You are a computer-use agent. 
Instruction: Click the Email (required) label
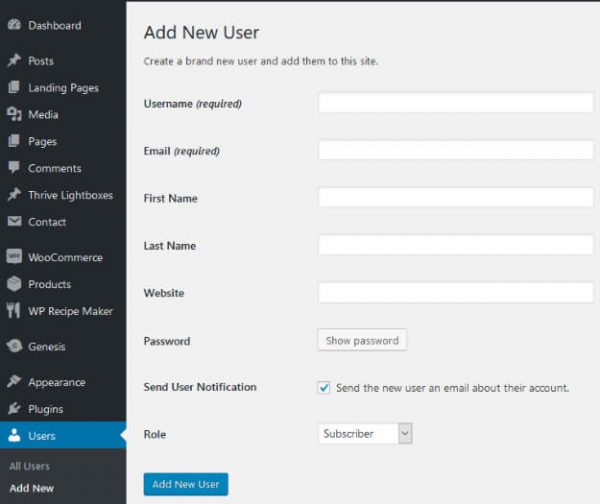tap(181, 151)
